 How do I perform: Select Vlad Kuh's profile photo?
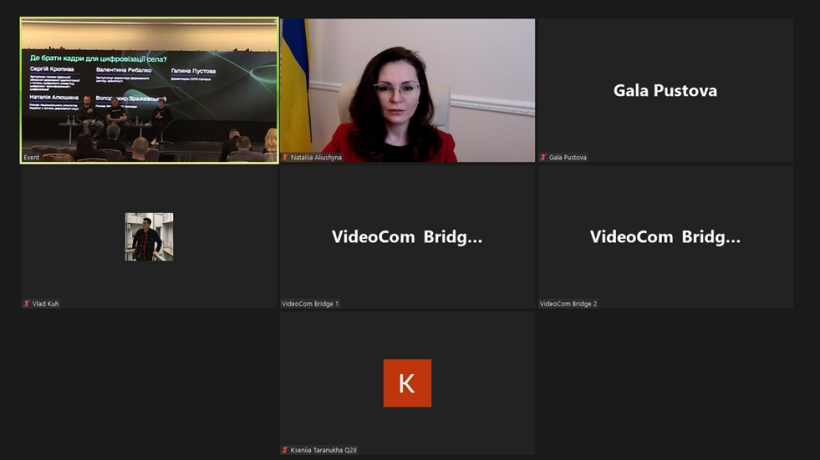point(149,237)
